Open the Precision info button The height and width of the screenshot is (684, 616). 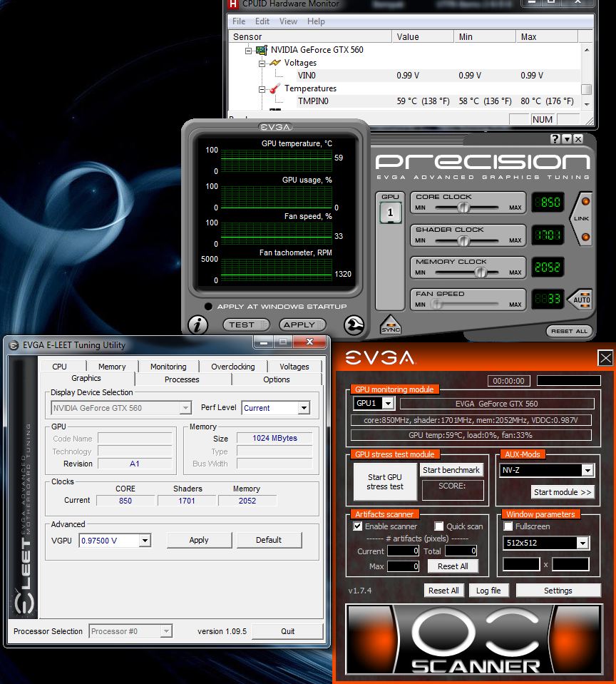click(x=197, y=325)
